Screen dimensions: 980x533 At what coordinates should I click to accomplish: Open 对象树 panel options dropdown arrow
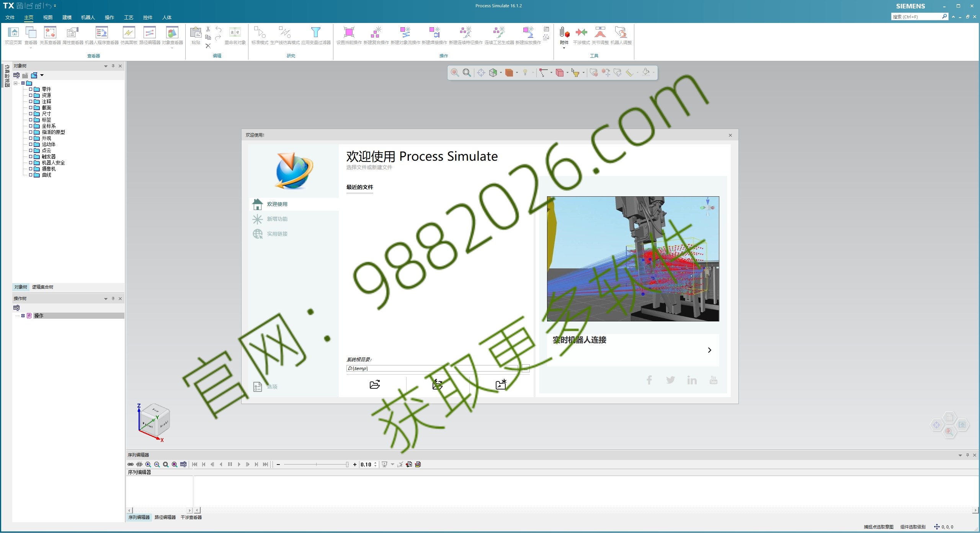(x=106, y=66)
